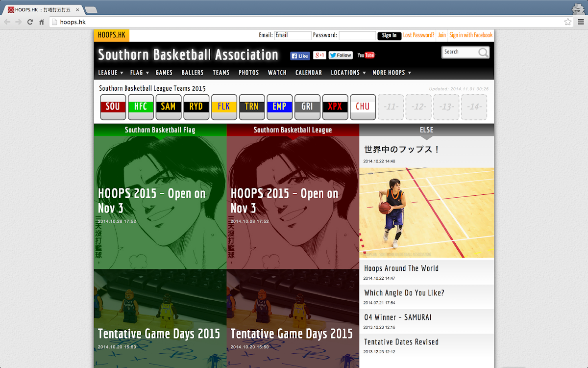Click the Google +1 button
This screenshot has width=588, height=368.
click(319, 55)
